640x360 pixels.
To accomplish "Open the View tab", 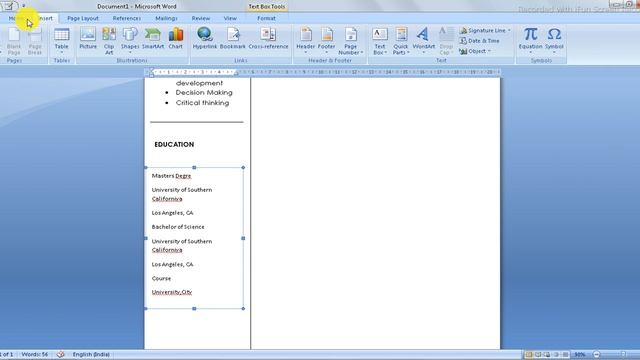I will point(230,18).
